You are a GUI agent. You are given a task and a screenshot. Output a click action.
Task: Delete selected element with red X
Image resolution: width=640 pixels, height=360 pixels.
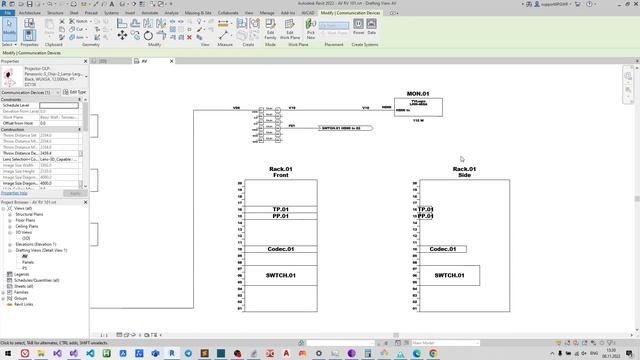tap(189, 37)
